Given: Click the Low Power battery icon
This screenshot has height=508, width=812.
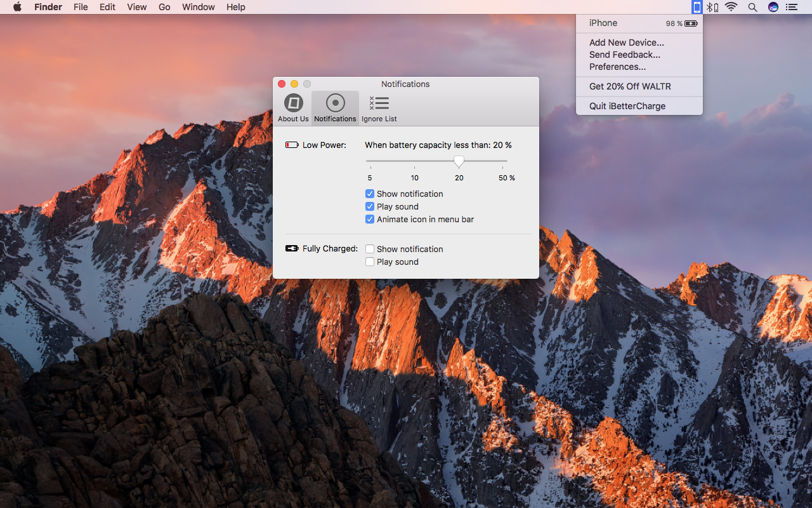Looking at the screenshot, I should (x=292, y=145).
